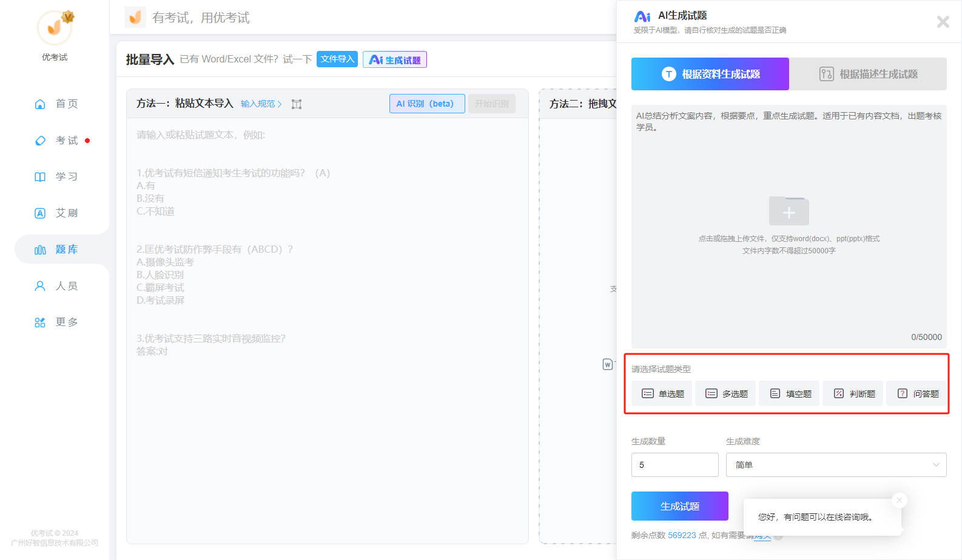The width and height of the screenshot is (962, 560).
Task: Click the 生成数量 quantity input field
Action: tap(675, 465)
